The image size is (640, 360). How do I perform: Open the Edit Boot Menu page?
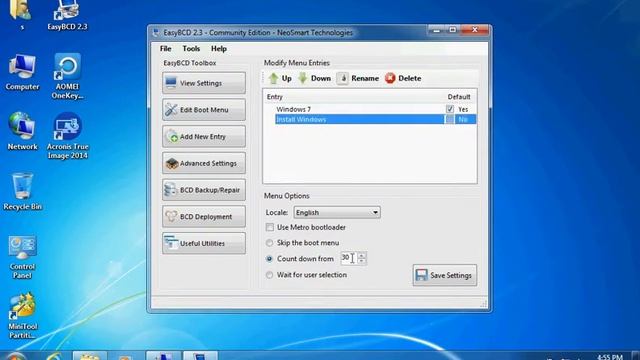click(204, 110)
